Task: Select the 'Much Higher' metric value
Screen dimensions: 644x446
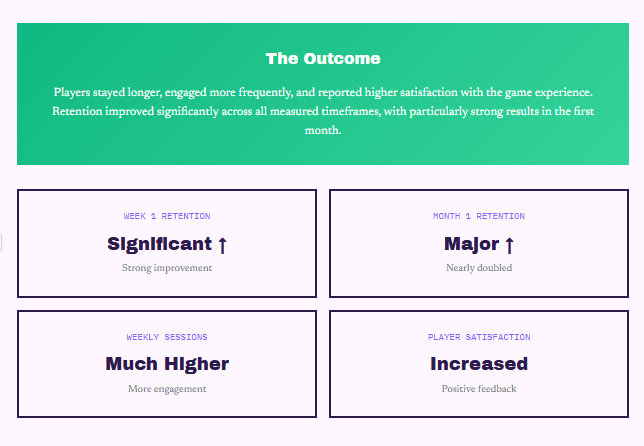Action: pyautogui.click(x=167, y=364)
